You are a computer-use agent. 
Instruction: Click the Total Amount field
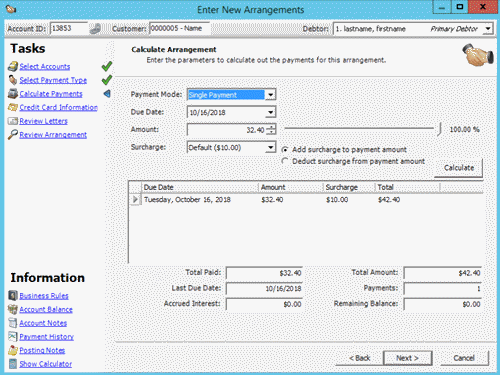click(x=443, y=273)
